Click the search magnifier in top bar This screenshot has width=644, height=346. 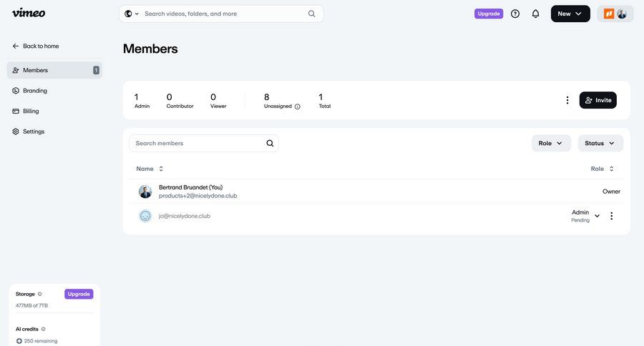click(311, 14)
